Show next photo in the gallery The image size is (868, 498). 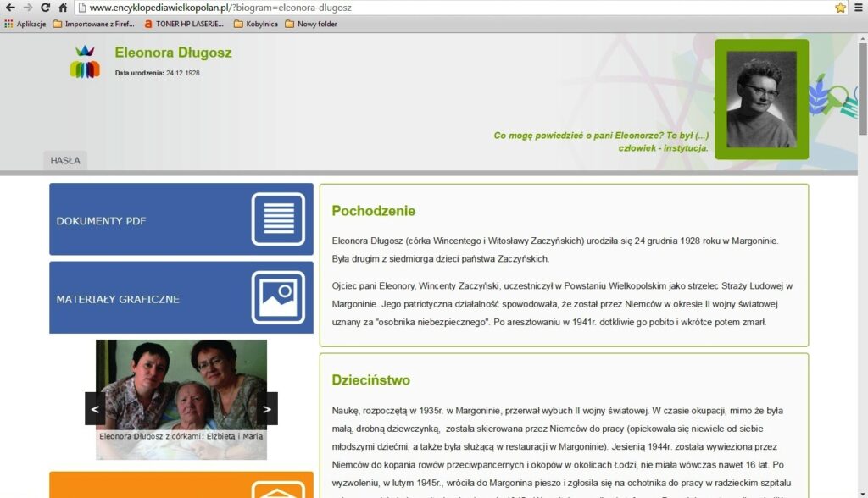pos(267,409)
